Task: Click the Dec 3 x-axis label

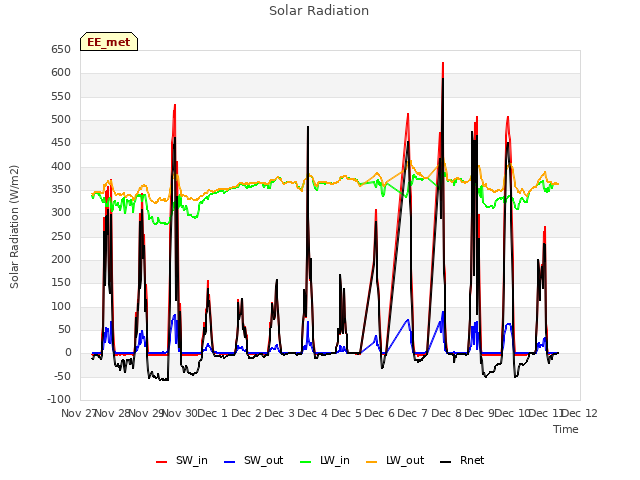Action: coord(279,413)
